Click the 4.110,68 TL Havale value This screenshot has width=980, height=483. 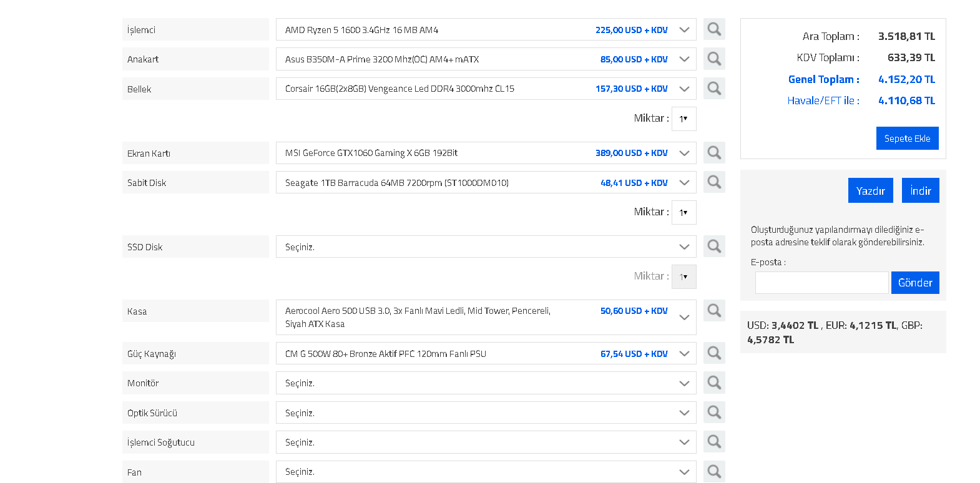click(906, 100)
